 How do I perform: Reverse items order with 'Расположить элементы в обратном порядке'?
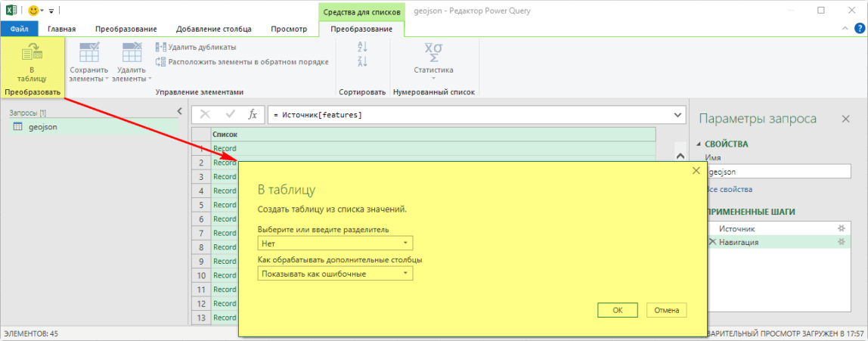point(242,62)
